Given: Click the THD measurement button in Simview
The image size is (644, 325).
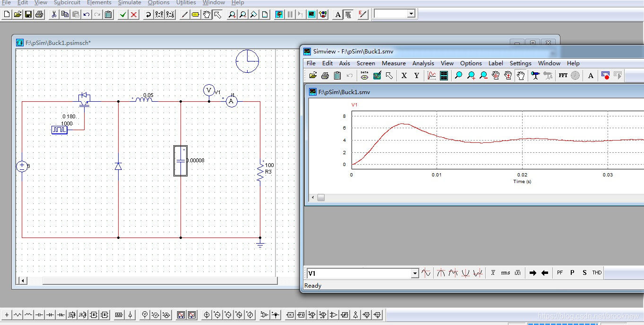Looking at the screenshot, I should point(597,273).
